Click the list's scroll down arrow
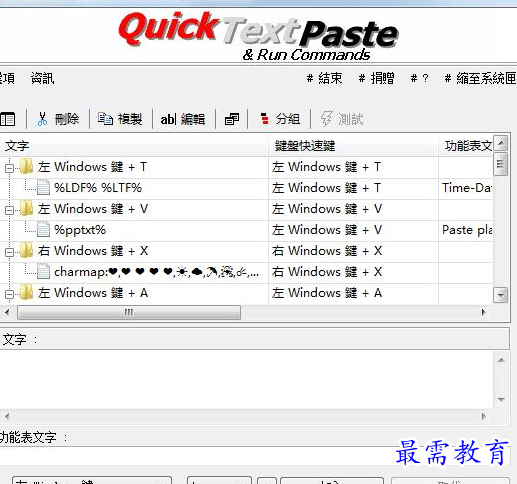Screen dimensions: 517x484 pyautogui.click(x=500, y=295)
